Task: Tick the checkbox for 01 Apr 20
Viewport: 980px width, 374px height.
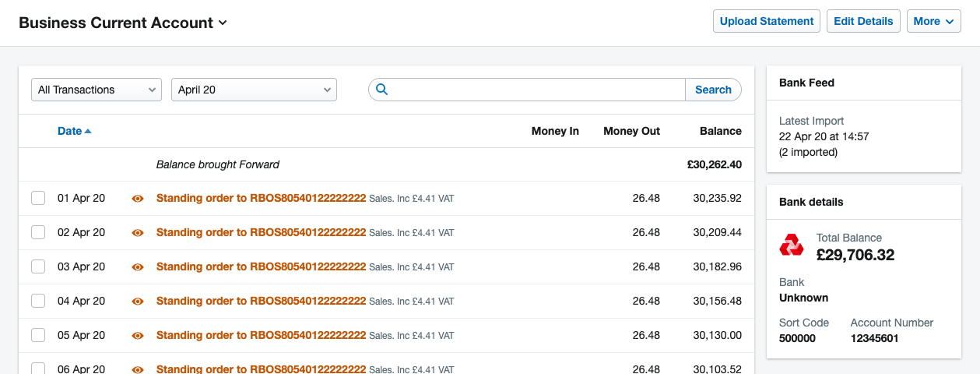Action: coord(38,198)
